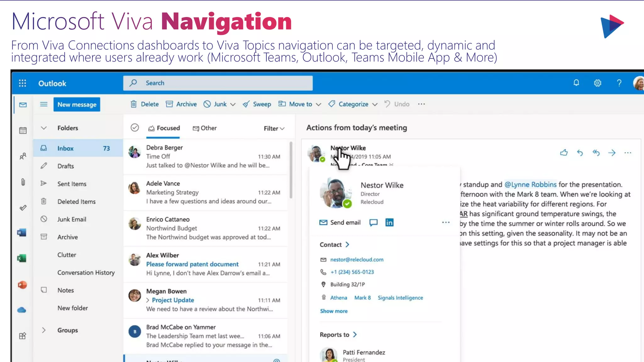Click Sweep in the toolbar

(257, 104)
